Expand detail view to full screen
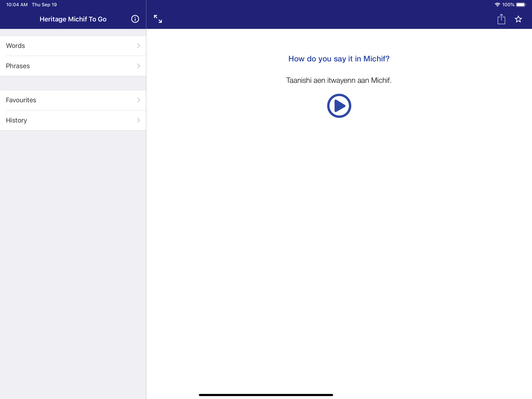Image resolution: width=532 pixels, height=399 pixels. click(158, 19)
